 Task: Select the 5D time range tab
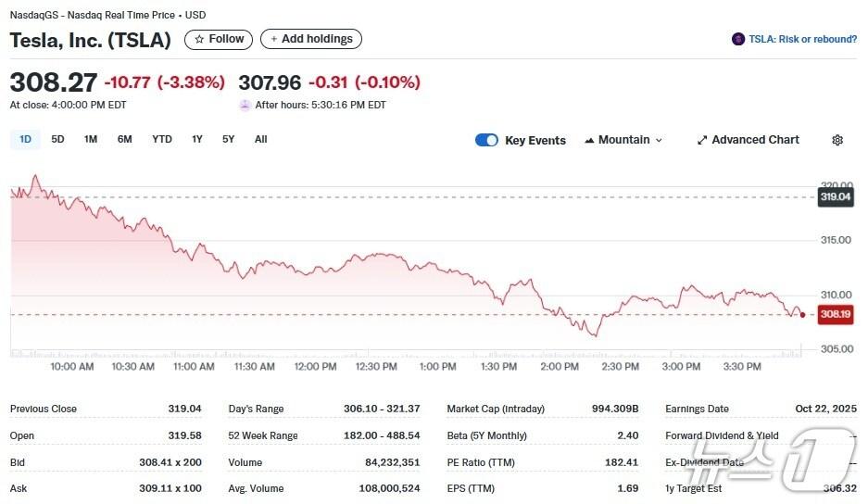point(57,139)
